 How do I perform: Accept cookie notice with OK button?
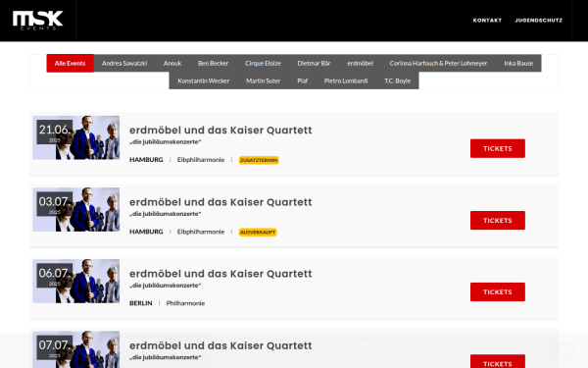(x=565, y=350)
